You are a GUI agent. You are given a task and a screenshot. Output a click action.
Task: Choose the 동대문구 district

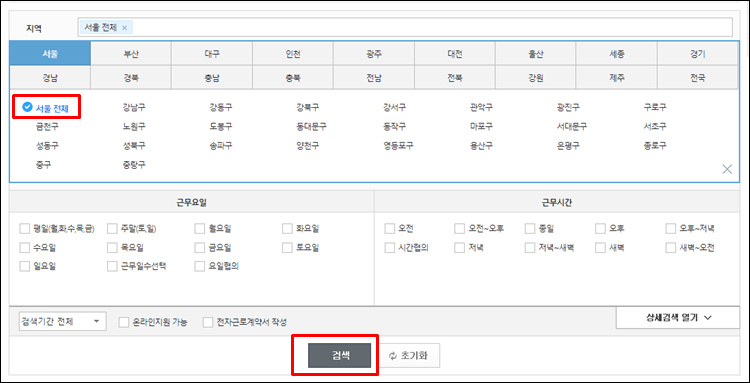pos(311,127)
